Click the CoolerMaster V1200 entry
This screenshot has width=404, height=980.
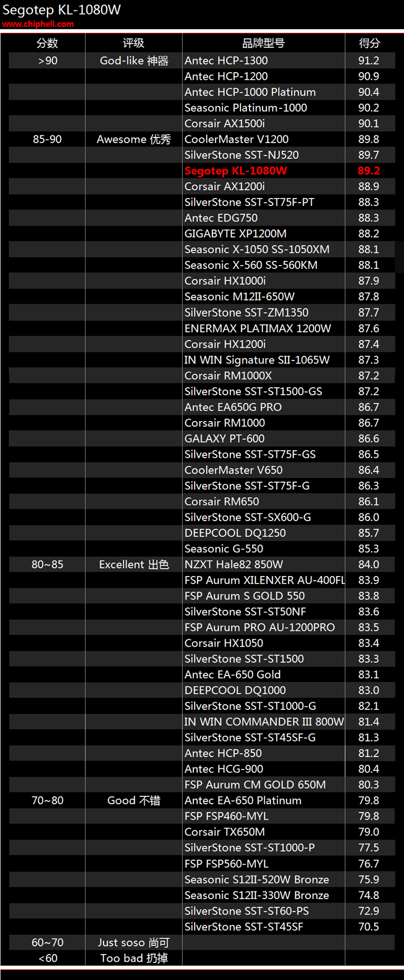[237, 139]
